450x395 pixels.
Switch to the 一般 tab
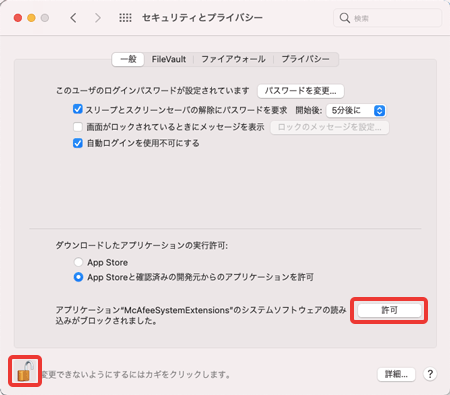tap(128, 59)
